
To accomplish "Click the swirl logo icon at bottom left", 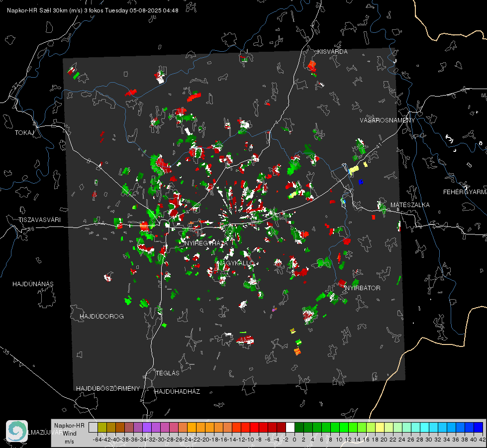I will [17, 431].
